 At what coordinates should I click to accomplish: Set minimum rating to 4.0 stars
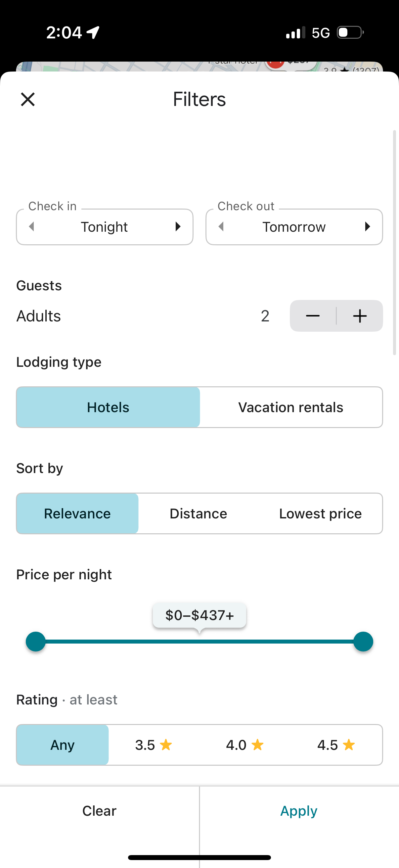245,745
